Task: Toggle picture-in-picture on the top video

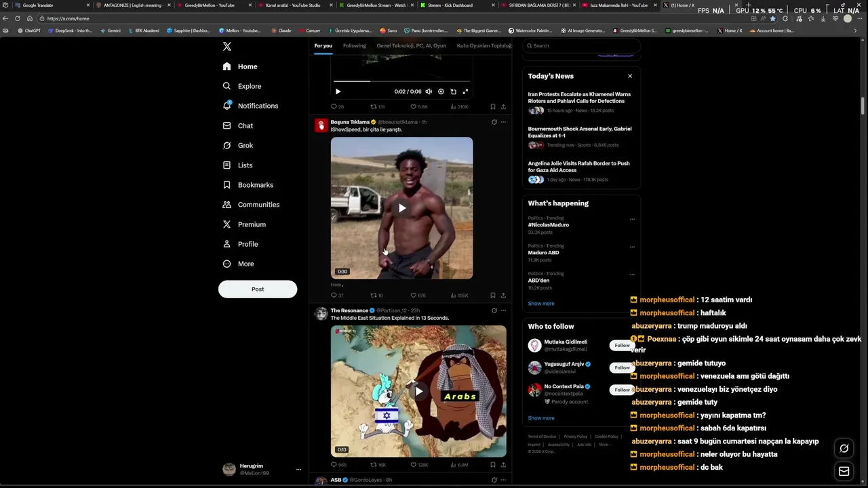Action: (453, 91)
